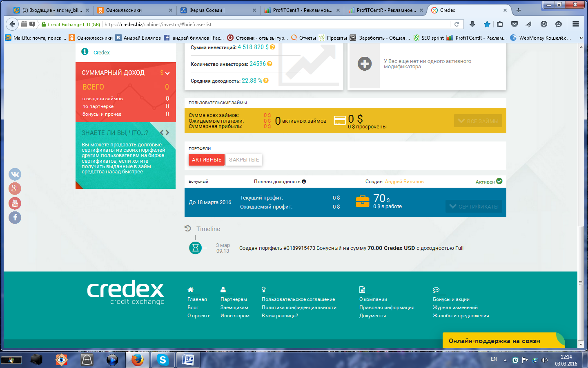Switch to the Входящие mail browser tab

pyautogui.click(x=51, y=10)
